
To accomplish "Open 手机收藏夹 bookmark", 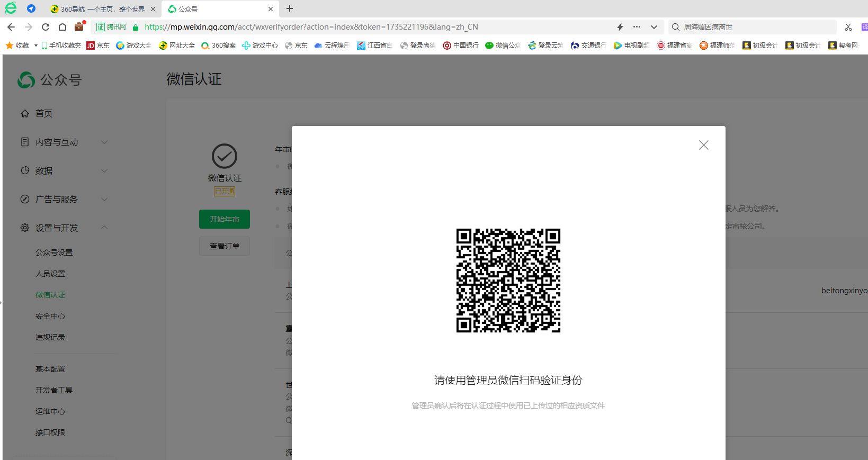I will pos(61,46).
